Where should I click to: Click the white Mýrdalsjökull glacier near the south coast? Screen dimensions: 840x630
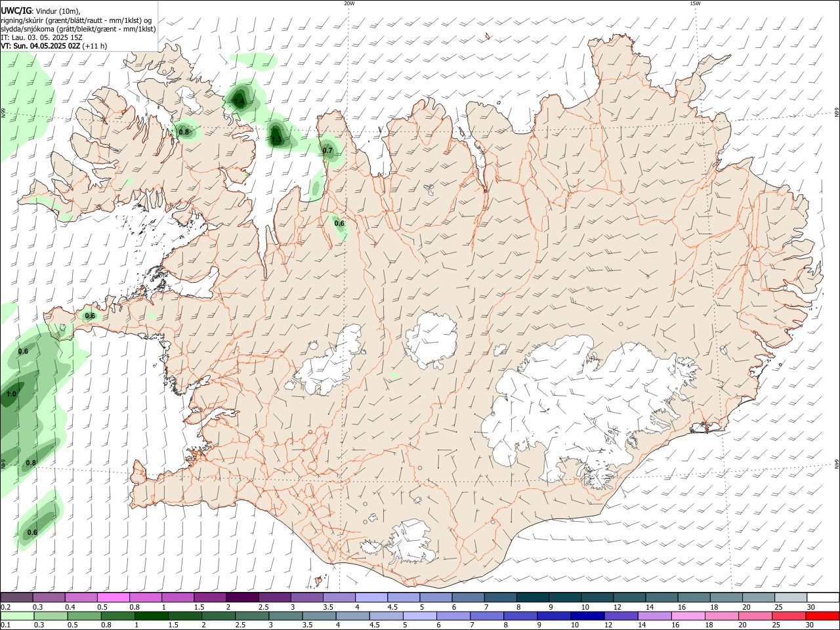coord(411,541)
